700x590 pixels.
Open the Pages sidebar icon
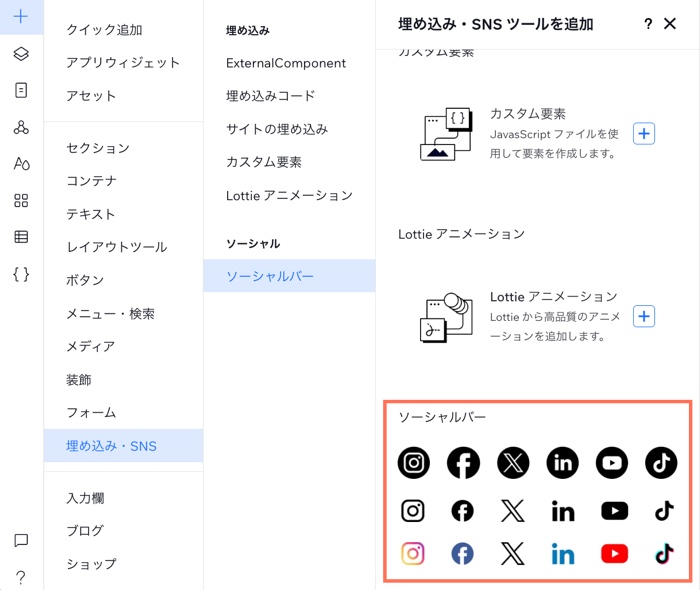click(21, 91)
